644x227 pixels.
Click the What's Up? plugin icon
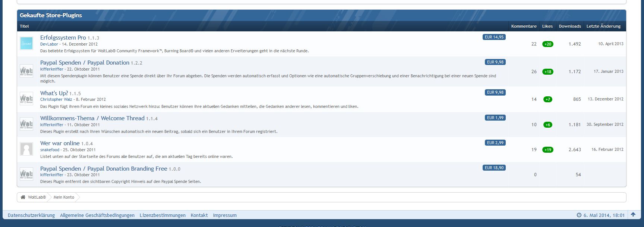(x=26, y=99)
